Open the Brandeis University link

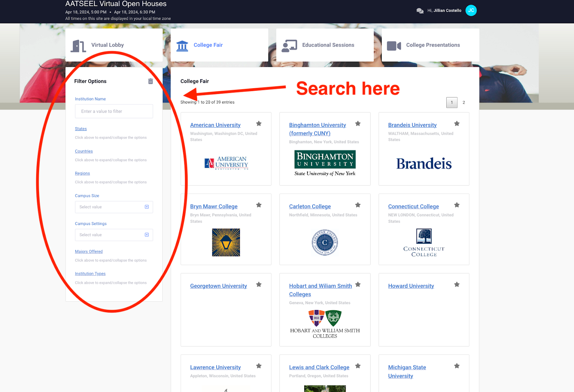[412, 125]
